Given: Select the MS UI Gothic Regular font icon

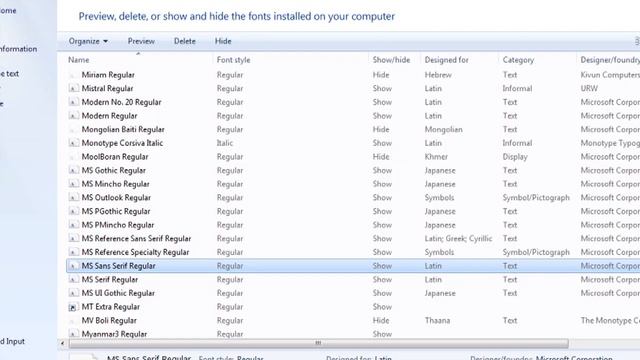Looking at the screenshot, I should click(73, 293).
